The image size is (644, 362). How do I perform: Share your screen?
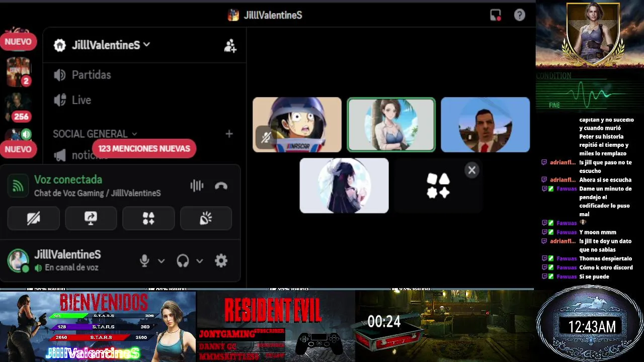coord(91,218)
